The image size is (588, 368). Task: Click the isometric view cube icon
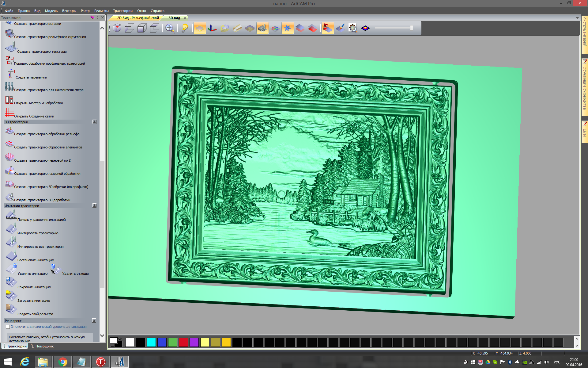click(x=117, y=28)
